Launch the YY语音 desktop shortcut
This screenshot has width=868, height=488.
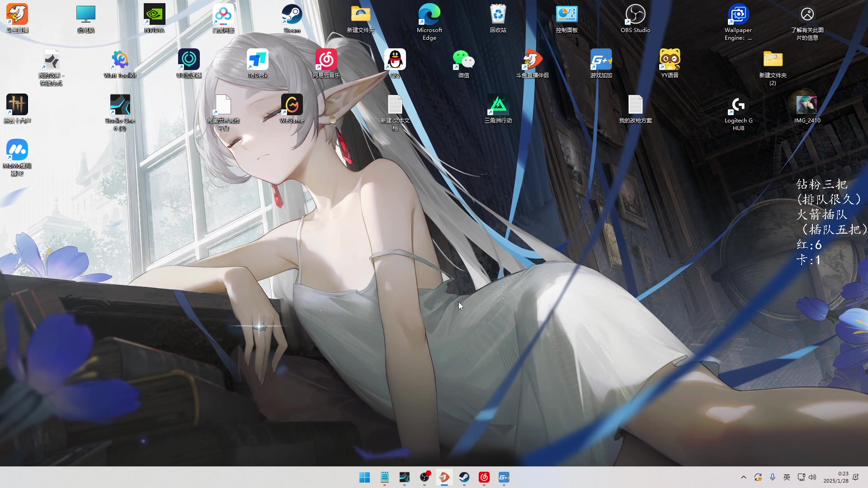click(670, 64)
